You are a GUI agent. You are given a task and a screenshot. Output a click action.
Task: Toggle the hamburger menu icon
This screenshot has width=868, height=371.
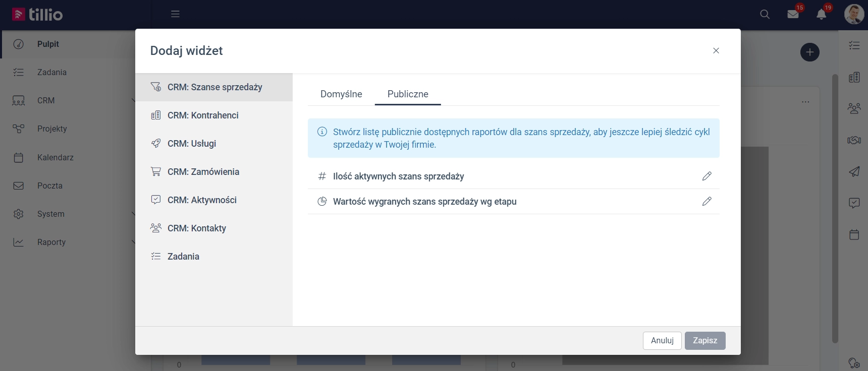click(175, 14)
